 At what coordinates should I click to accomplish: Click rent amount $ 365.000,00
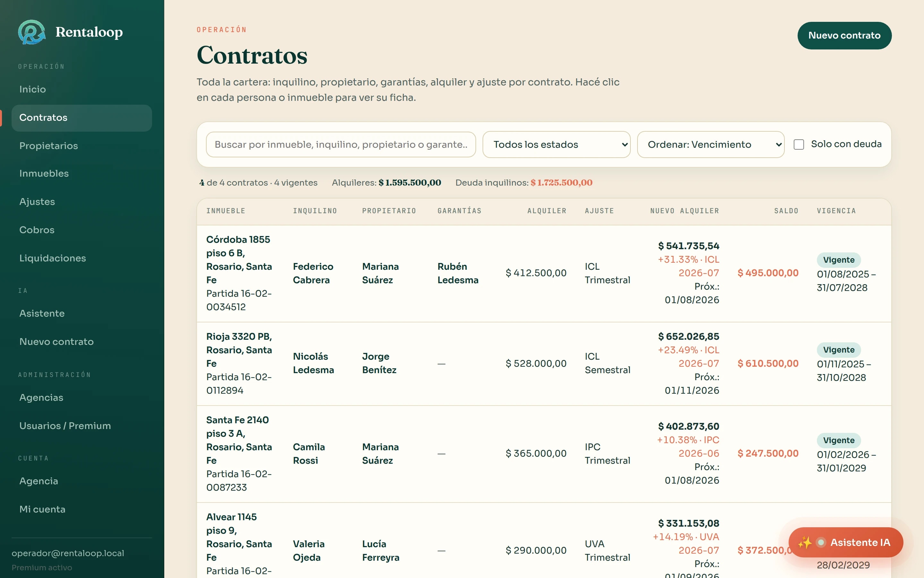click(536, 453)
